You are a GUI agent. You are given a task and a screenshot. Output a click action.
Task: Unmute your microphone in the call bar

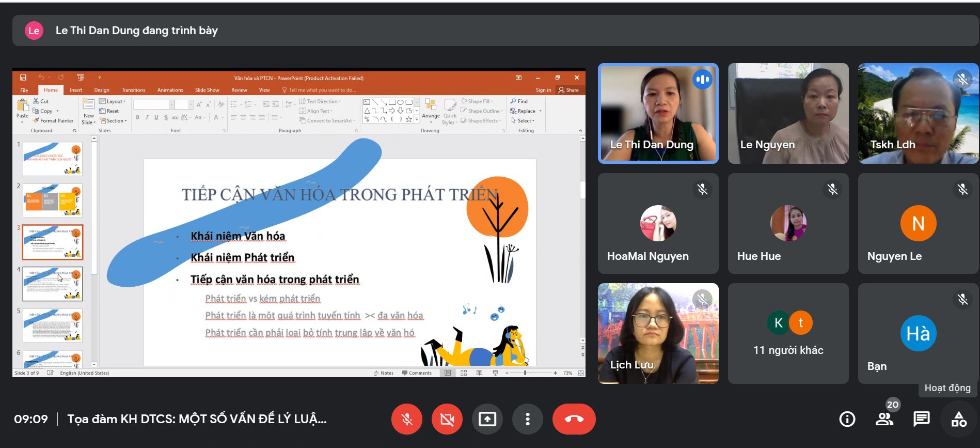coord(407,419)
